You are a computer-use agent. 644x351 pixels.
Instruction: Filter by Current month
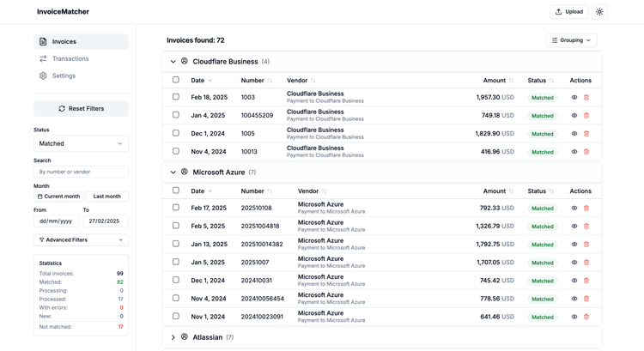click(58, 197)
